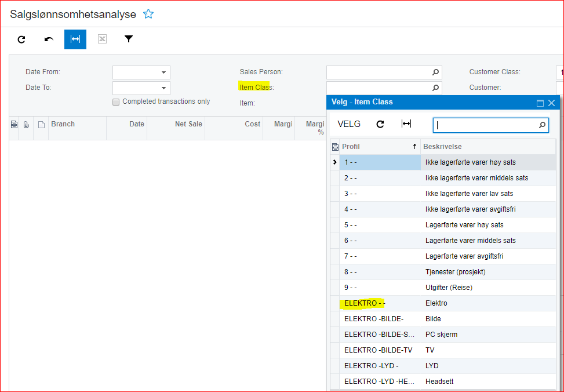Click the Item Class lookup magnifier
Screen dimensions: 564x392
[x=435, y=88]
